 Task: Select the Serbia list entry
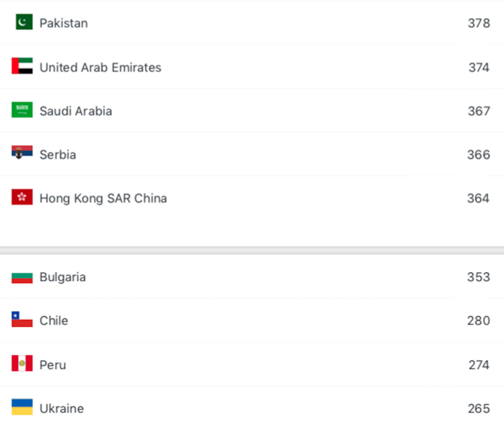[58, 154]
